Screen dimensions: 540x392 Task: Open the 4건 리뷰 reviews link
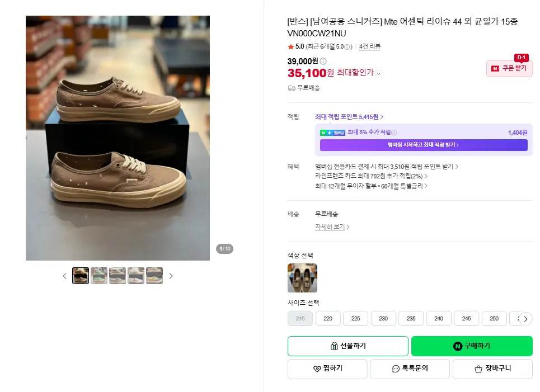point(369,46)
